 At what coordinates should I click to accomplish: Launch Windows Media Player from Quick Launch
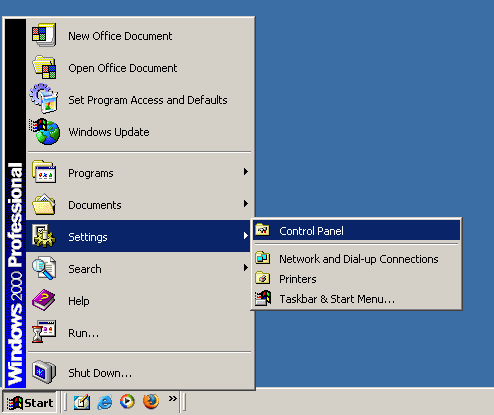pyautogui.click(x=127, y=402)
